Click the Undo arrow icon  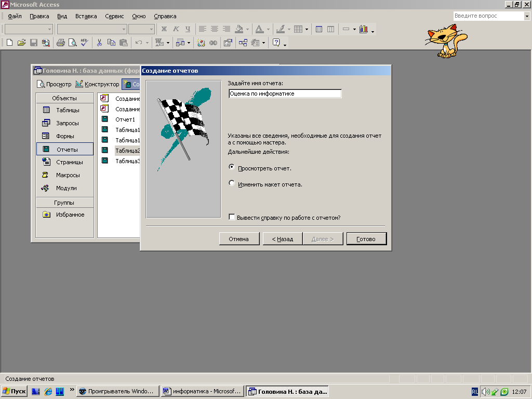pos(138,43)
